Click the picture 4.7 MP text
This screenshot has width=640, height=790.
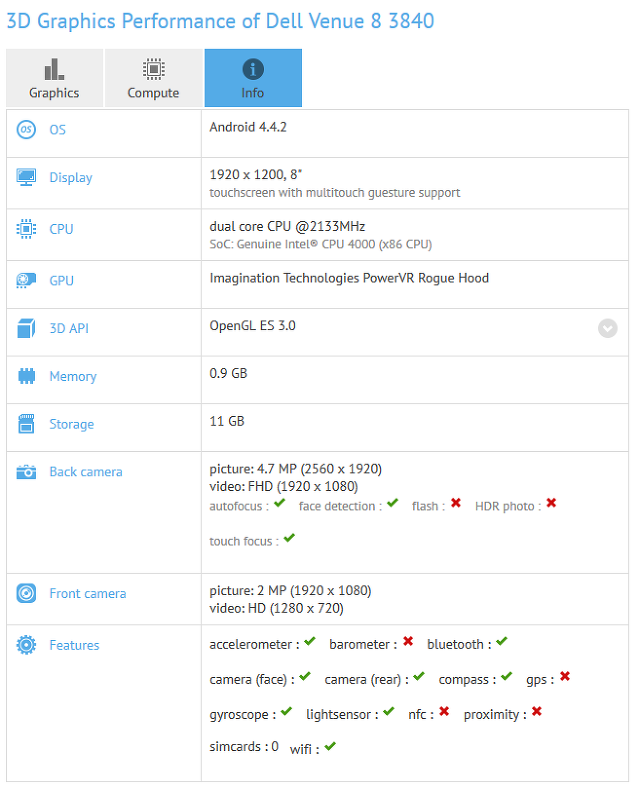click(x=295, y=469)
